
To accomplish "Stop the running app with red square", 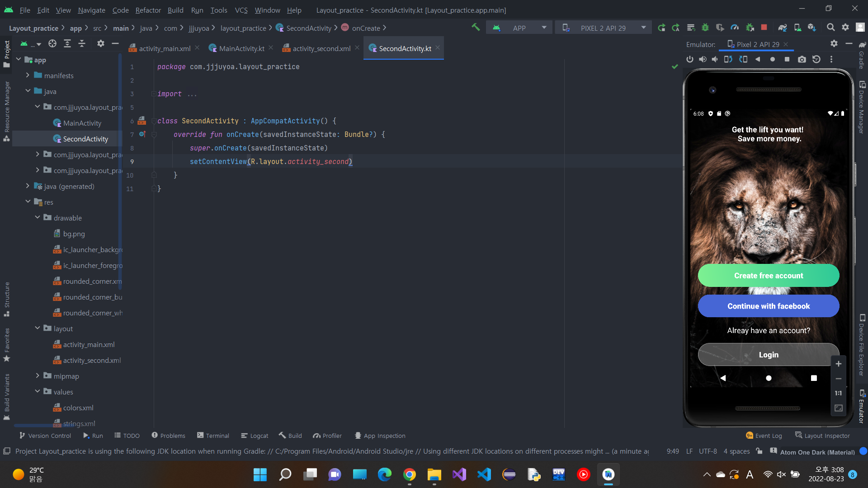I will click(764, 28).
